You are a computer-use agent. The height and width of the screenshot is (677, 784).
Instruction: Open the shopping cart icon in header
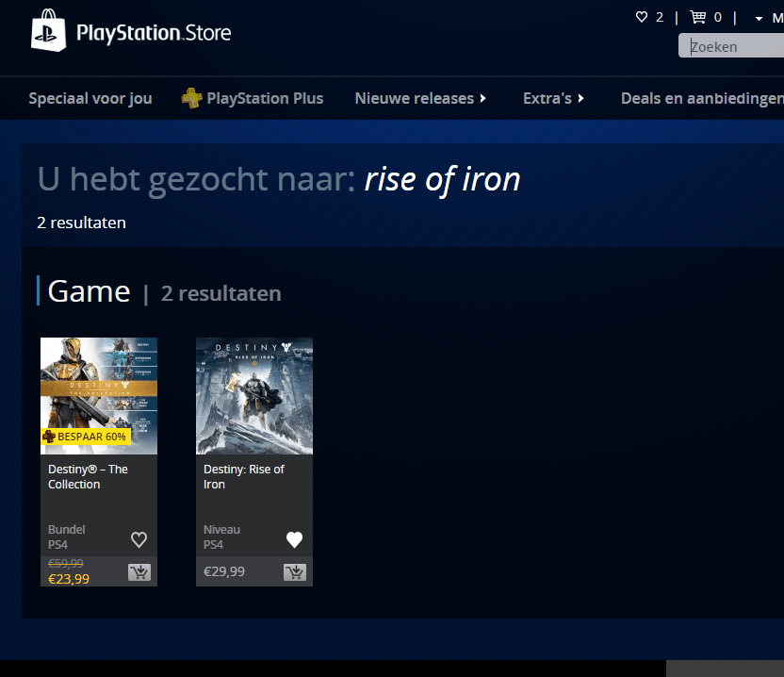tap(698, 17)
